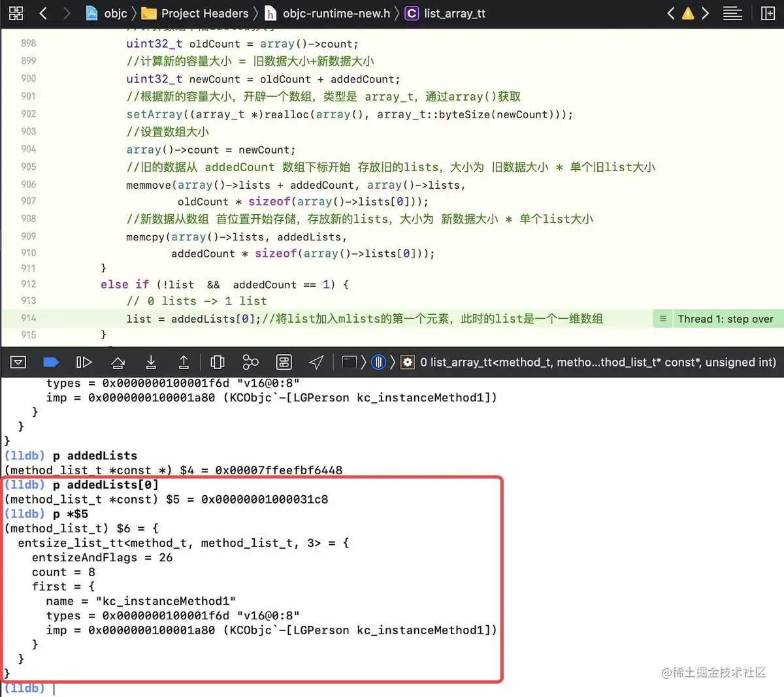
Task: Click line number 914 gutter
Action: pos(29,318)
